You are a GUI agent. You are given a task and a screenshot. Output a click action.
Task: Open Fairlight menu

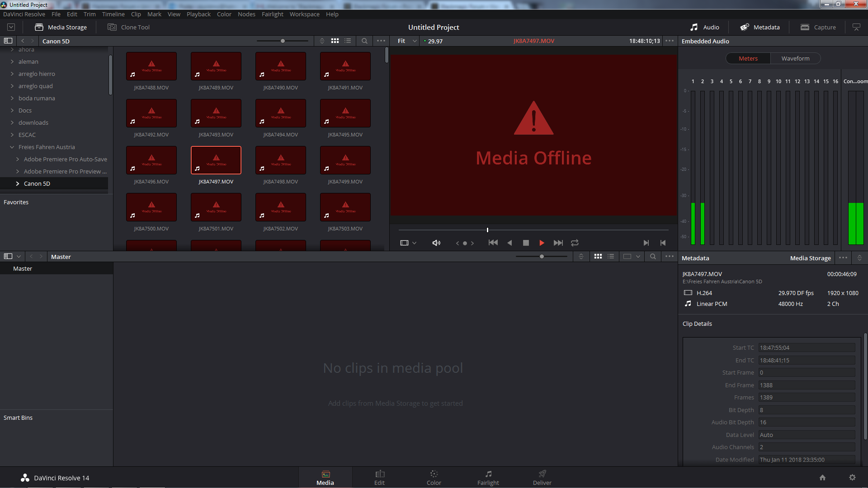pos(272,14)
